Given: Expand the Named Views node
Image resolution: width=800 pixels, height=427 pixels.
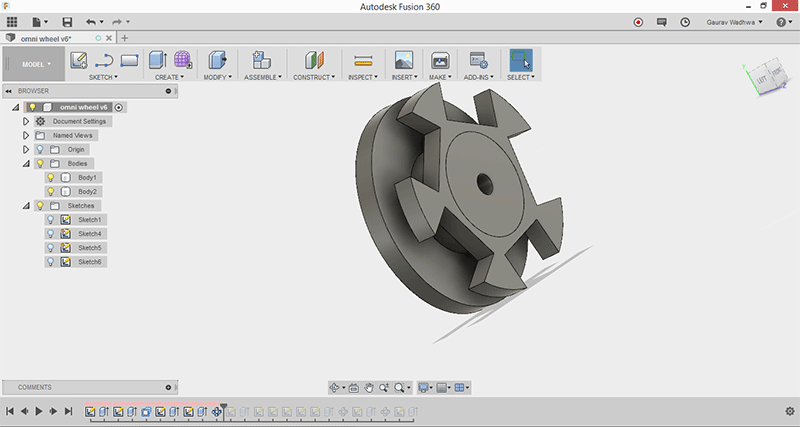Looking at the screenshot, I should [26, 136].
